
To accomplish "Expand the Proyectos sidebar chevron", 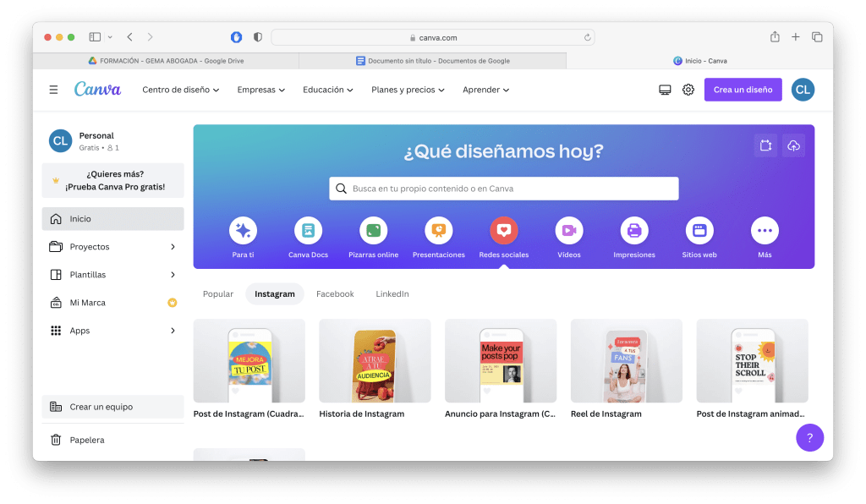I will click(x=173, y=247).
